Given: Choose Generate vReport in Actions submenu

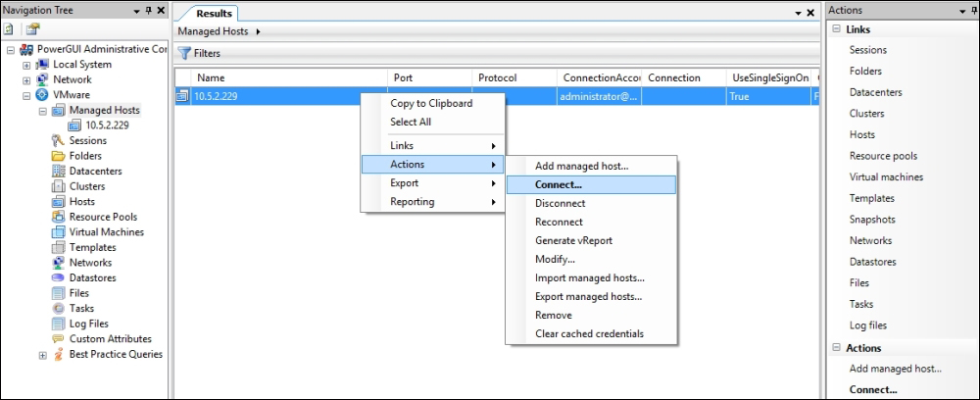Looking at the screenshot, I should (591, 240).
